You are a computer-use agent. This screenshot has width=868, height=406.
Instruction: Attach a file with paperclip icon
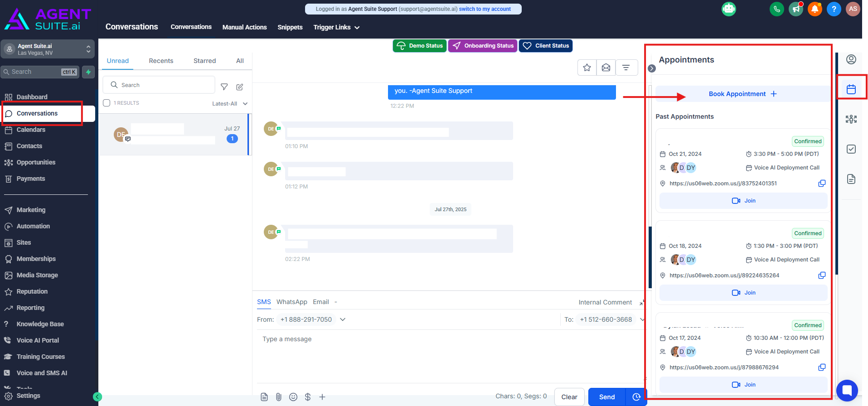(x=279, y=397)
